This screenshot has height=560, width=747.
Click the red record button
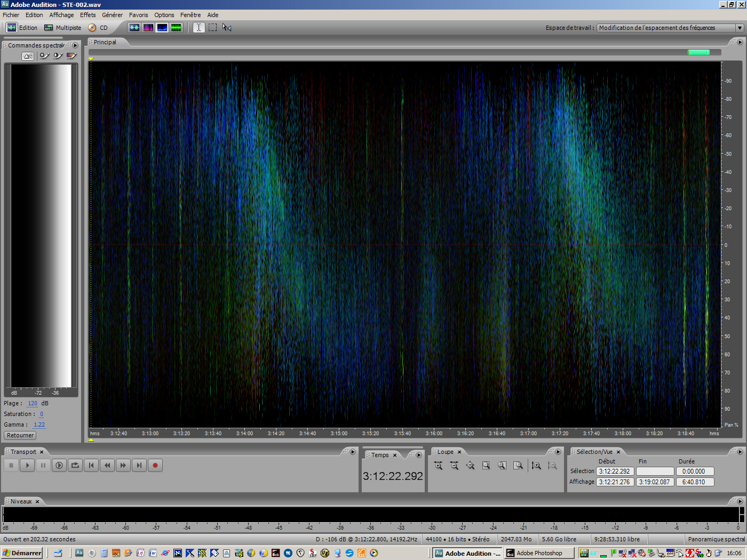(x=155, y=466)
